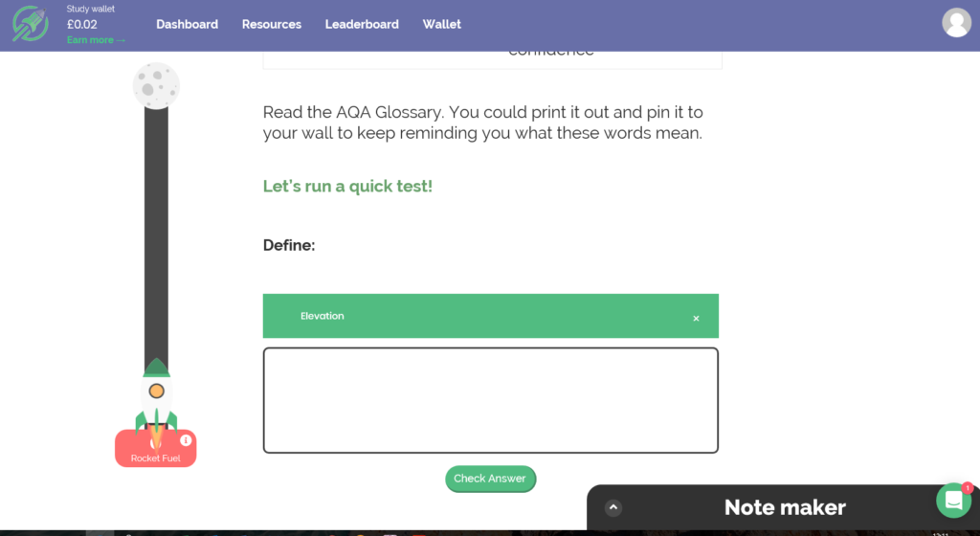Image resolution: width=980 pixels, height=536 pixels.
Task: Go to the Resources page
Action: [271, 24]
